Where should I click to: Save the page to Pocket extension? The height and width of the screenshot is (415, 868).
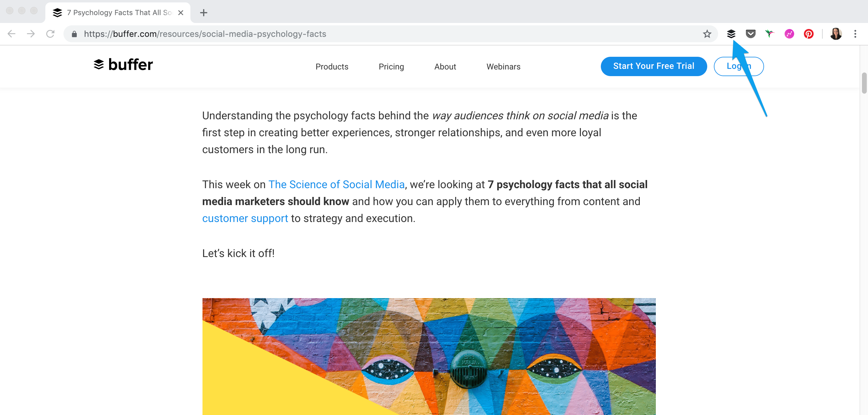click(751, 34)
